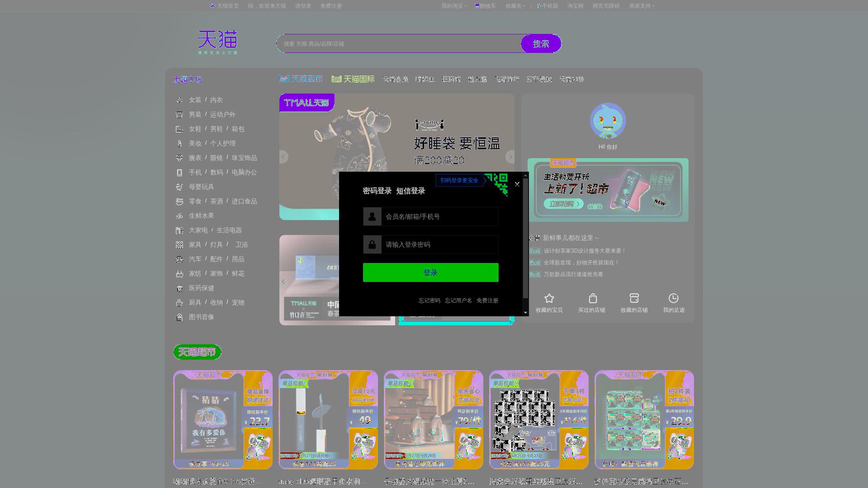Viewport: 868px width, 488px height.
Task: Click the 汽车 car category icon
Action: point(179,259)
